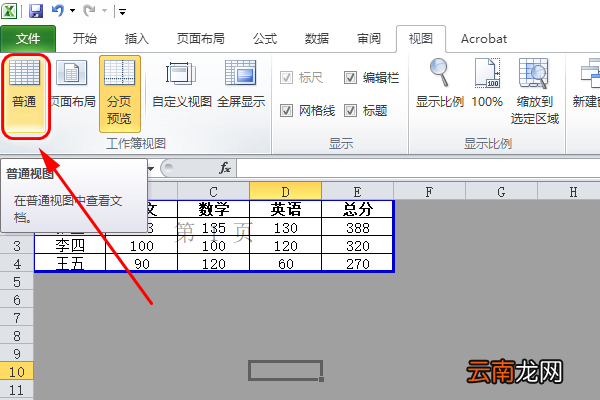Click the cell with value 90
600x400 pixels.
pos(142,264)
